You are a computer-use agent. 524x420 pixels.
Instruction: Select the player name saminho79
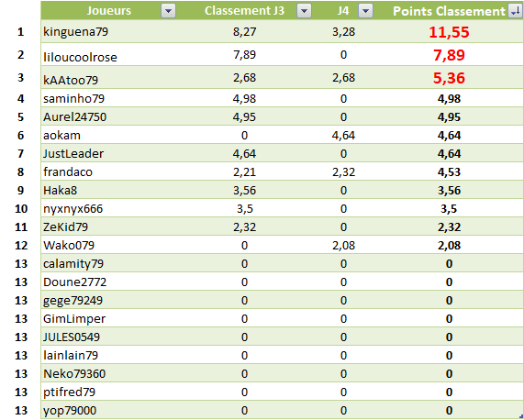73,98
